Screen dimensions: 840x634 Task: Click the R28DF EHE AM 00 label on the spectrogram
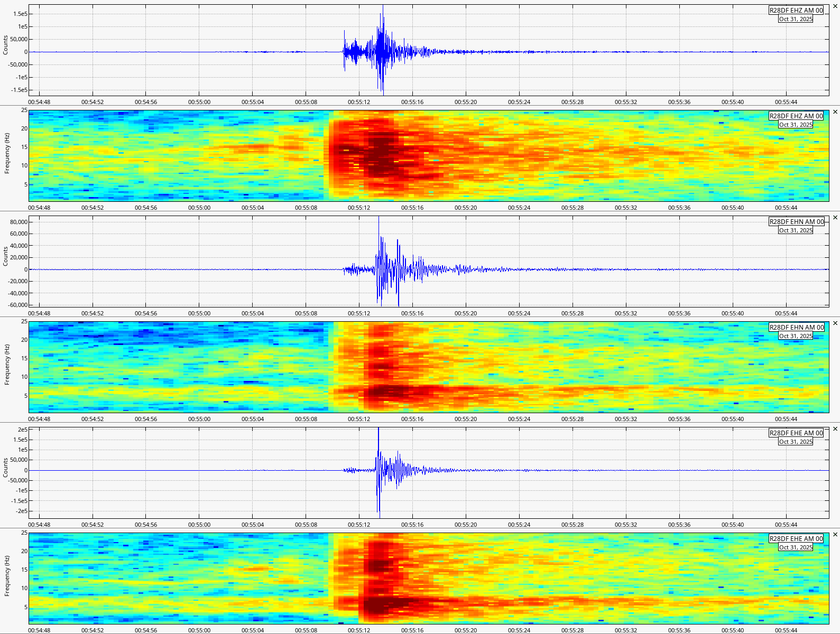(x=796, y=539)
